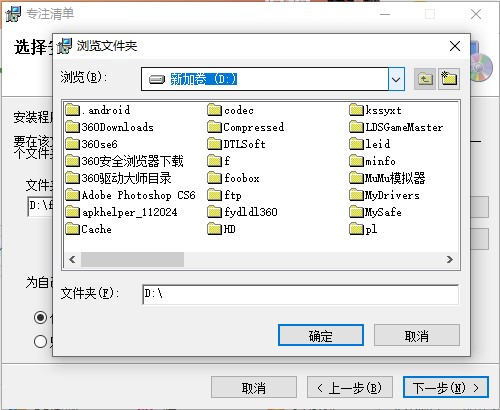Select the MyDrivers folder
Viewport: 500px width, 410px height.
click(385, 195)
